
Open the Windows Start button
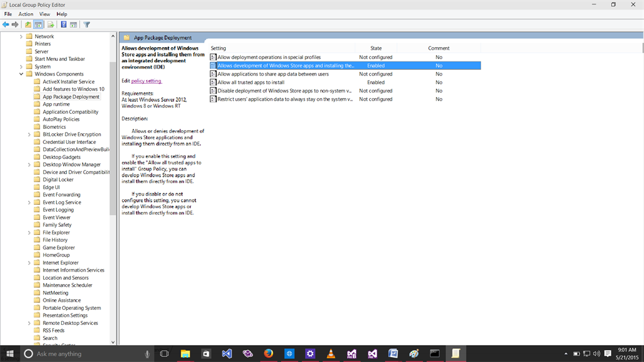[x=10, y=353]
